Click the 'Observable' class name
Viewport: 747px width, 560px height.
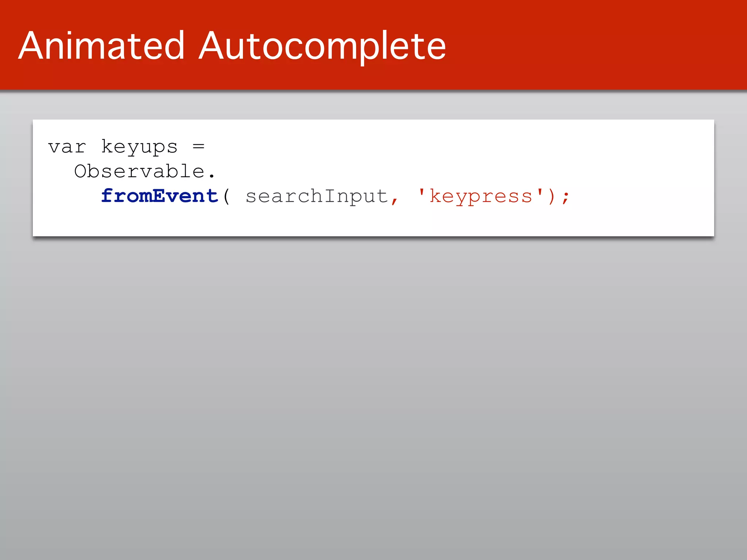point(139,171)
